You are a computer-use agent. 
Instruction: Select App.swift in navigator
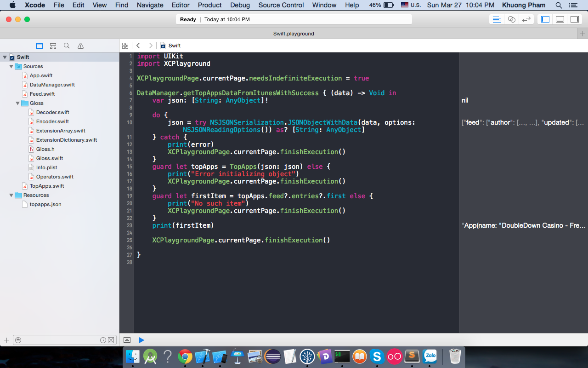tap(41, 75)
